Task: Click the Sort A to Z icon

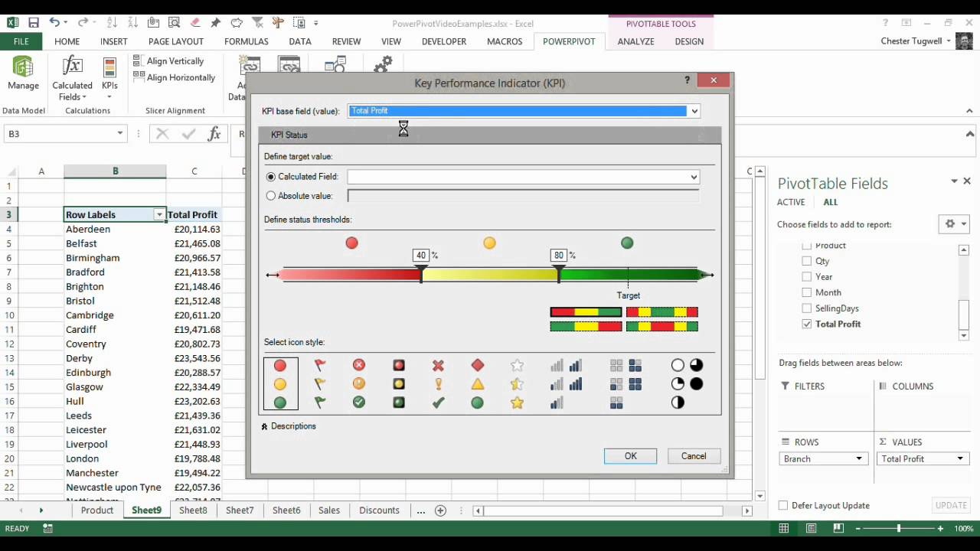Action: (113, 23)
